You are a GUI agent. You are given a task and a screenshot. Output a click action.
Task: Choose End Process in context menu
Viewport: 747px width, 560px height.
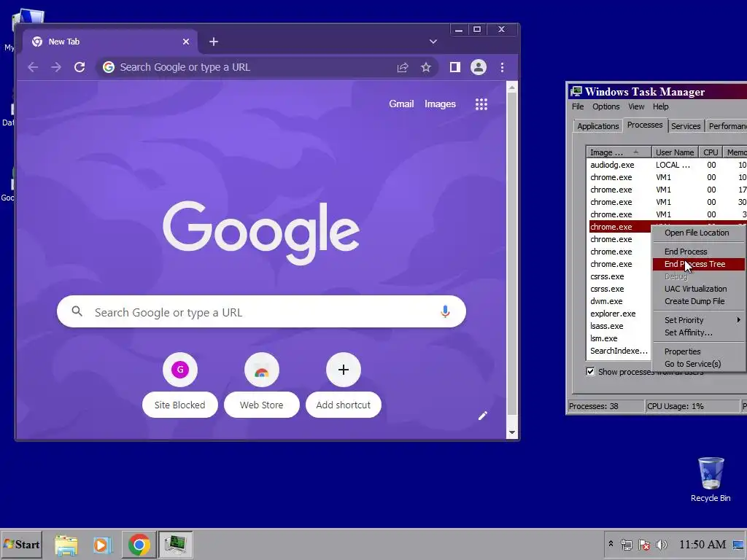point(698,252)
